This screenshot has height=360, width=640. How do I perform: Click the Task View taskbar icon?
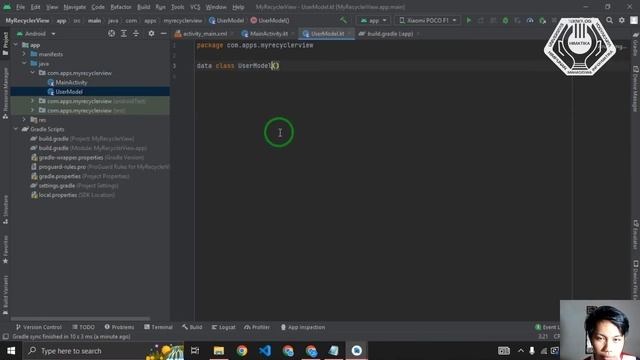[x=195, y=351]
